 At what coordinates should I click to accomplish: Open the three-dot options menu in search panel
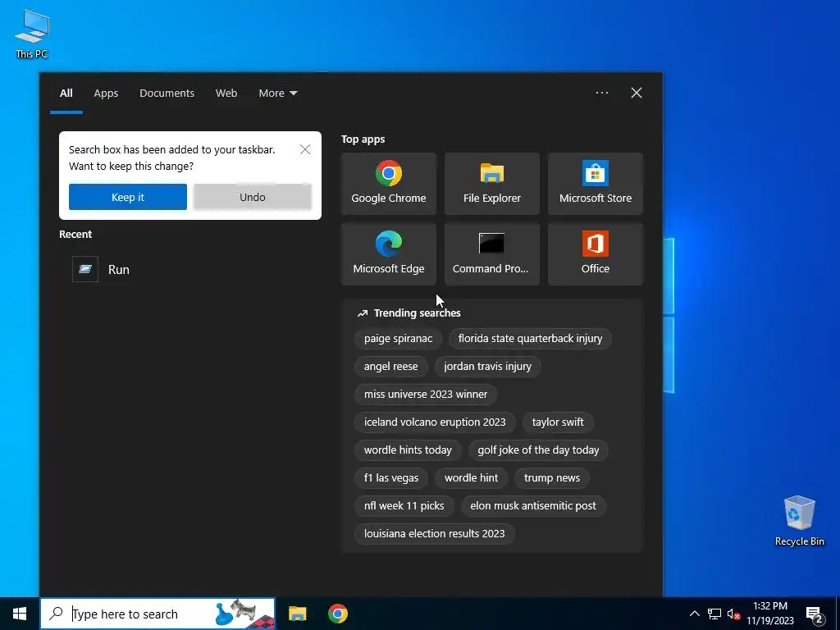(601, 93)
